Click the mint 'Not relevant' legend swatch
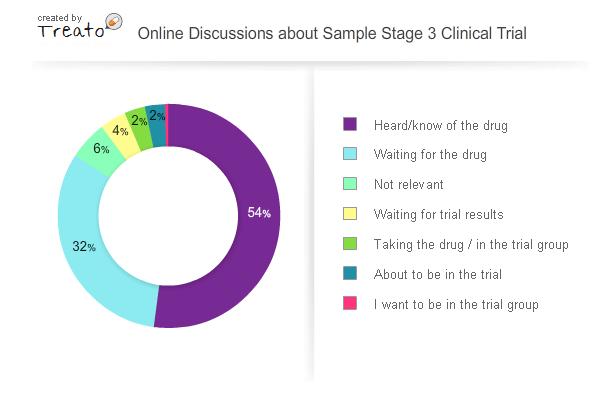This screenshot has height=402, width=602. click(x=350, y=184)
